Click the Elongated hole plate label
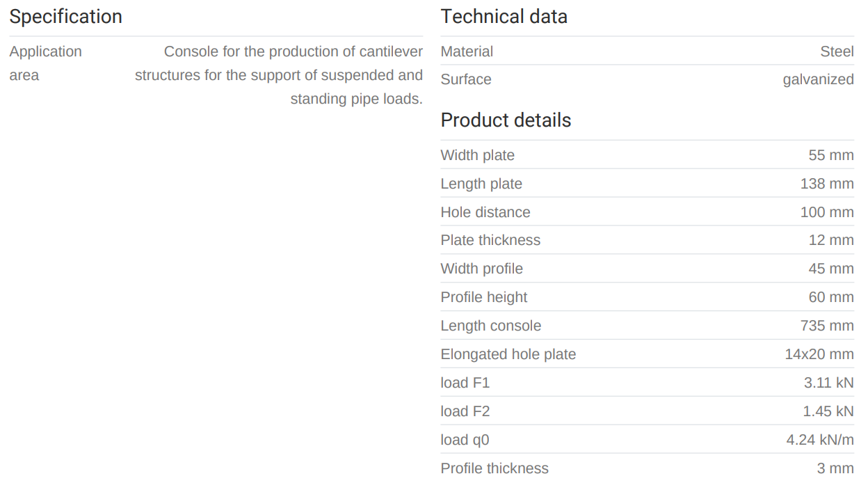 click(508, 354)
